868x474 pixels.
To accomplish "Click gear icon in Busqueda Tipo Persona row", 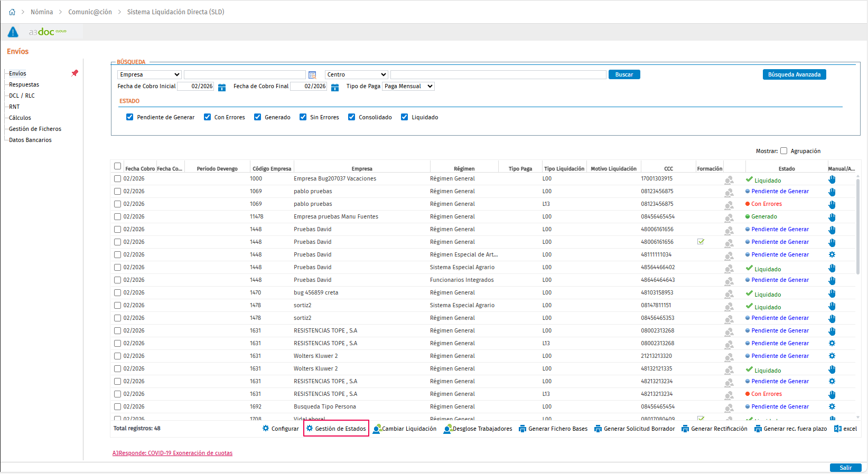I will [x=832, y=406].
